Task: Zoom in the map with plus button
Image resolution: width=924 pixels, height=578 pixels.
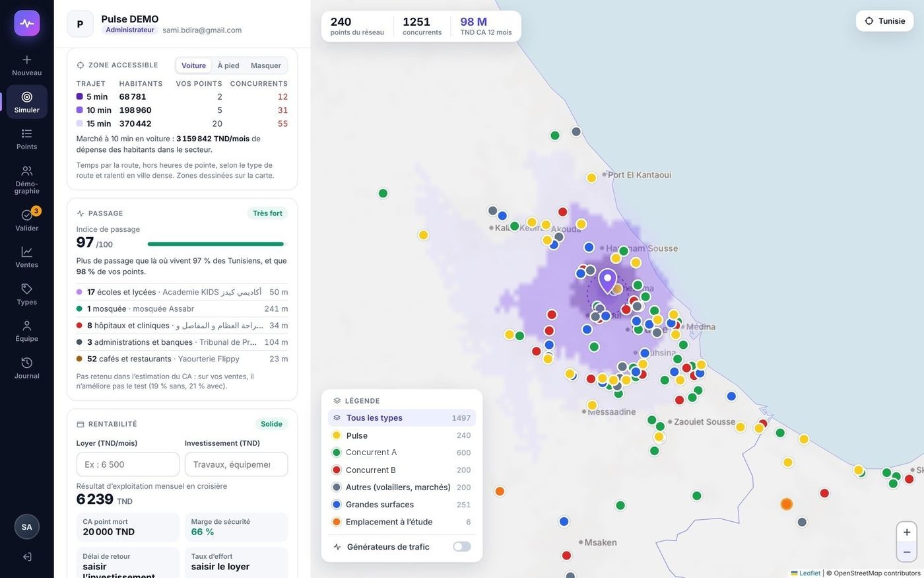Action: pyautogui.click(x=907, y=532)
